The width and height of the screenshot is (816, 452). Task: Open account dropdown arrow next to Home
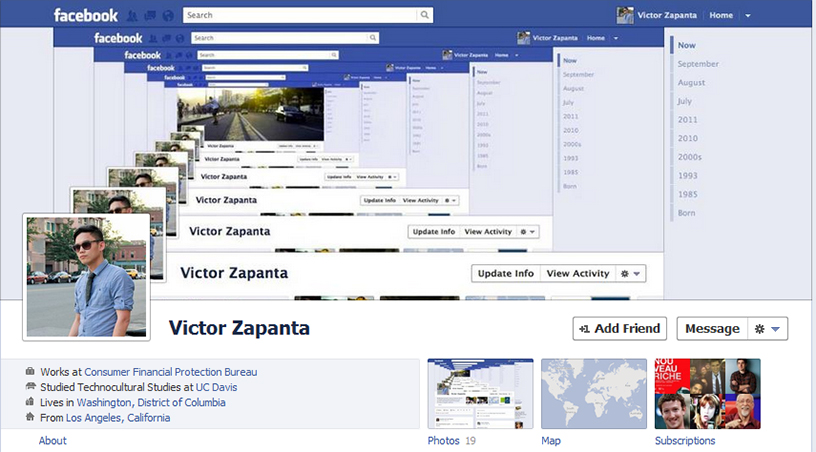[748, 16]
